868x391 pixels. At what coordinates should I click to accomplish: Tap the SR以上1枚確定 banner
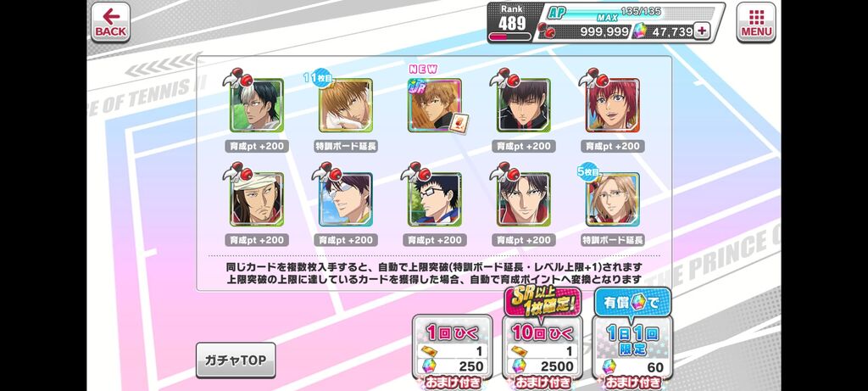pyautogui.click(x=540, y=302)
